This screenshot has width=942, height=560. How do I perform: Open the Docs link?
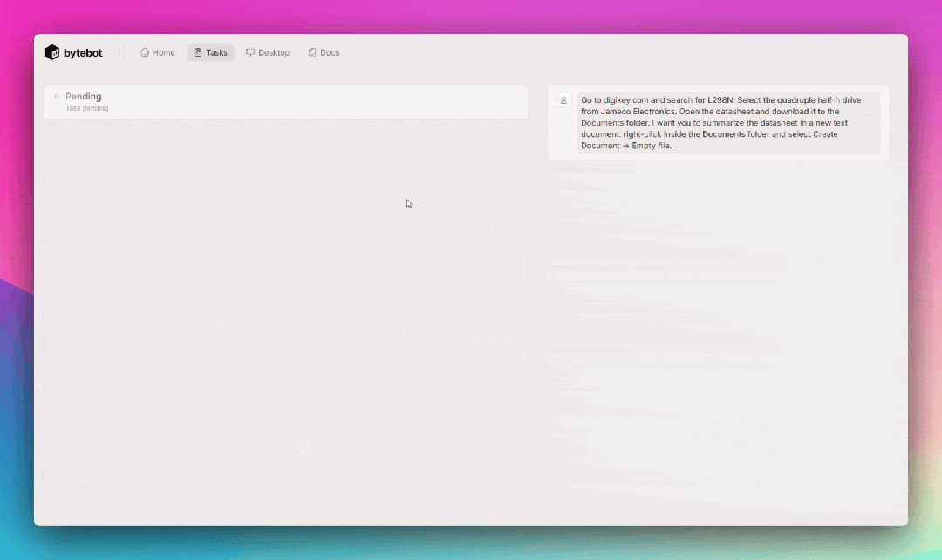[324, 53]
